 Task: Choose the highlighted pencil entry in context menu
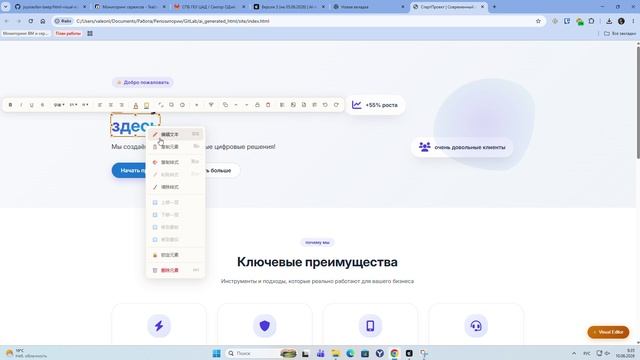pyautogui.click(x=176, y=134)
